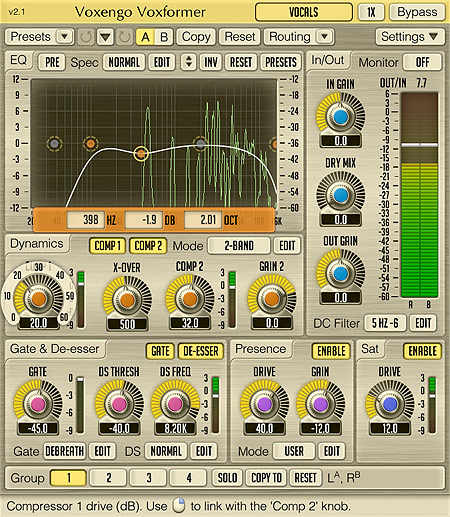Click the Routing button
The image size is (450, 517).
pyautogui.click(x=289, y=37)
